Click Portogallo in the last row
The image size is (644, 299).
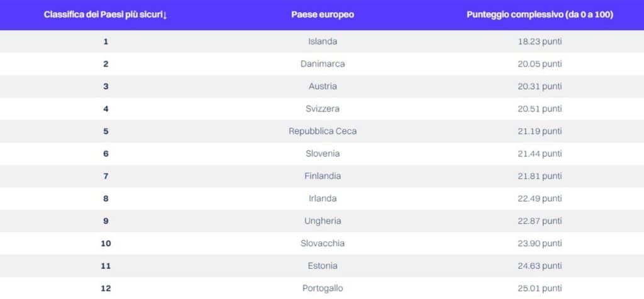[323, 288]
